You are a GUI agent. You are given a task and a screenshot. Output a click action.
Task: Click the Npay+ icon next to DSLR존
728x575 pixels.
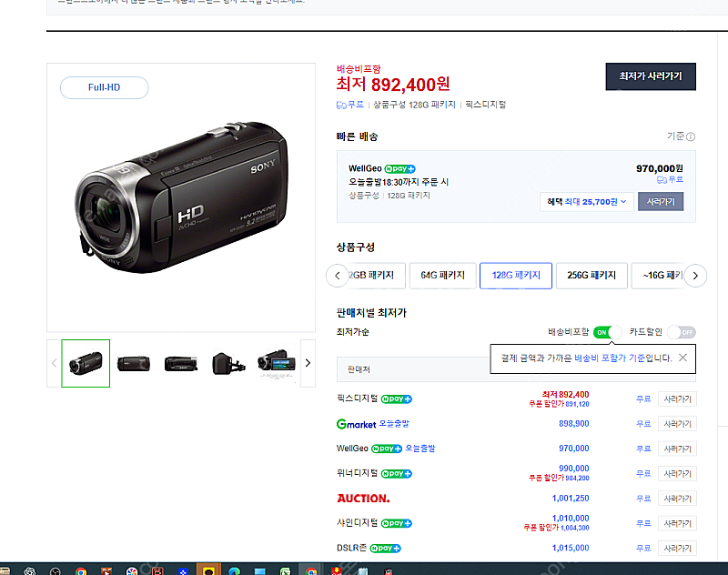[x=385, y=549]
